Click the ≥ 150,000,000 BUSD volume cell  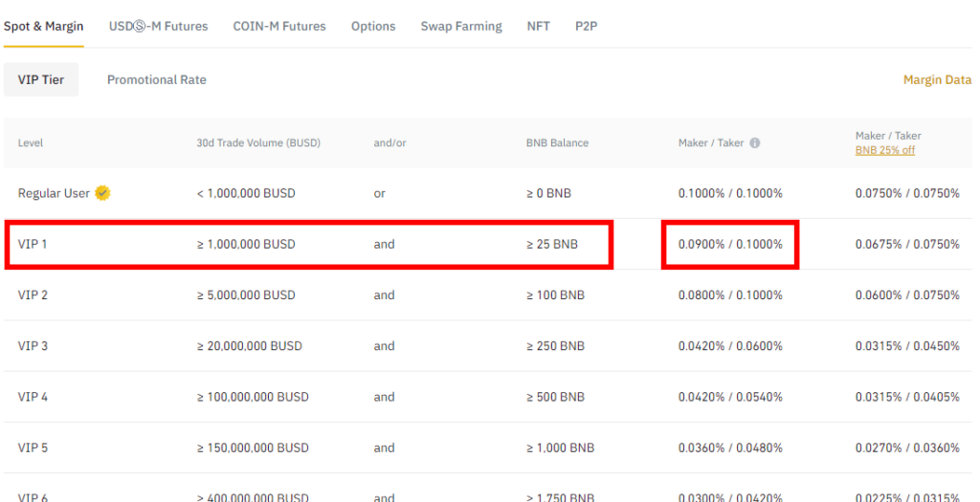click(253, 448)
